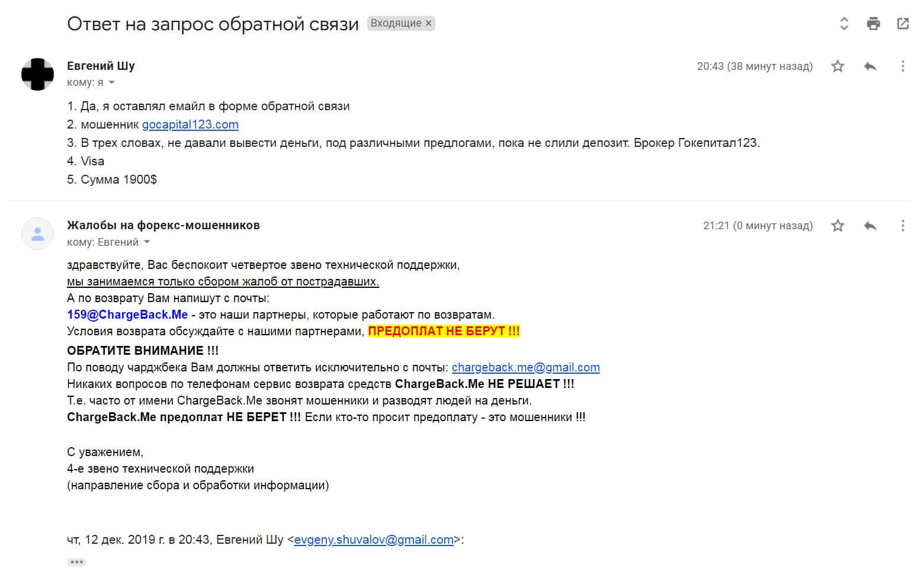
Task: Open the conversation in a new window
Action: coord(903,24)
